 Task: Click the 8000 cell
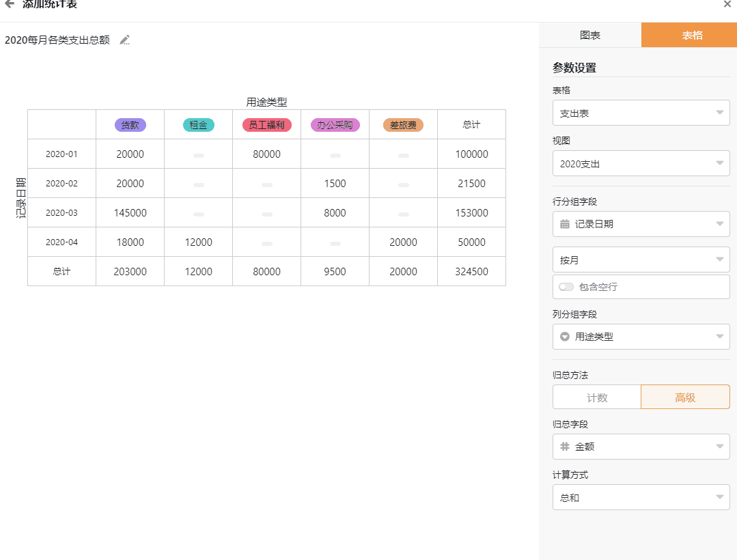[335, 213]
